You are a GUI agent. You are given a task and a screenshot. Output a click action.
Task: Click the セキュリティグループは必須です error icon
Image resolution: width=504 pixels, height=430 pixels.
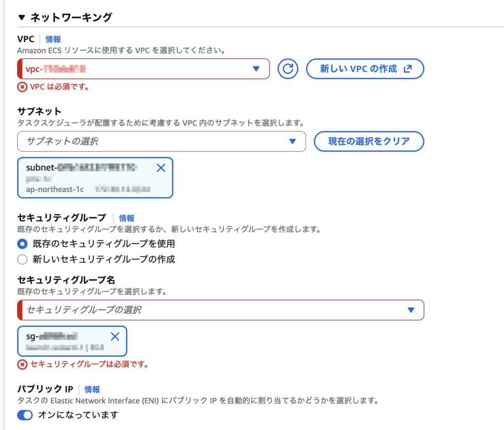[x=22, y=364]
